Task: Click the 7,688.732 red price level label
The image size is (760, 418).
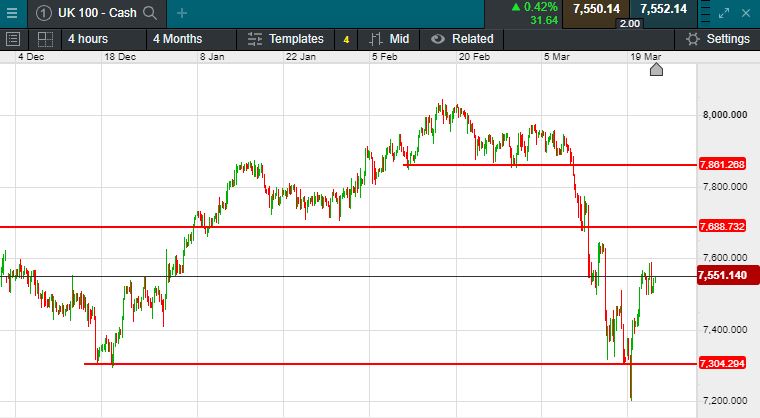Action: (x=723, y=227)
